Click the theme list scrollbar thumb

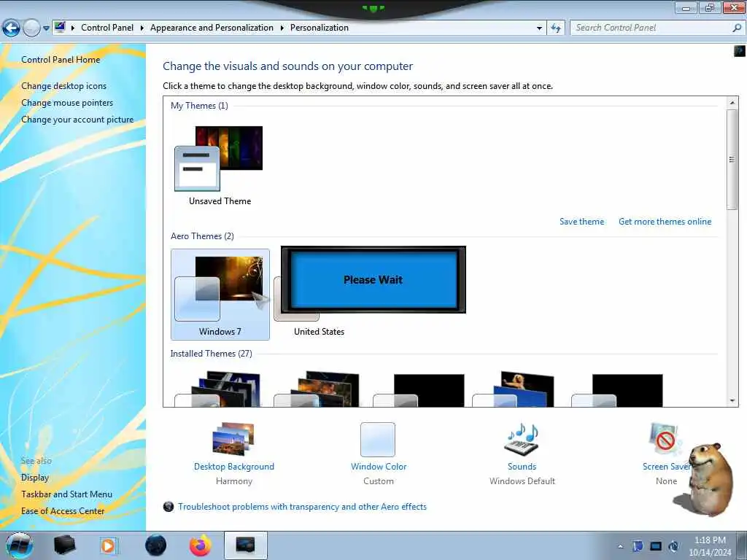[x=732, y=160]
